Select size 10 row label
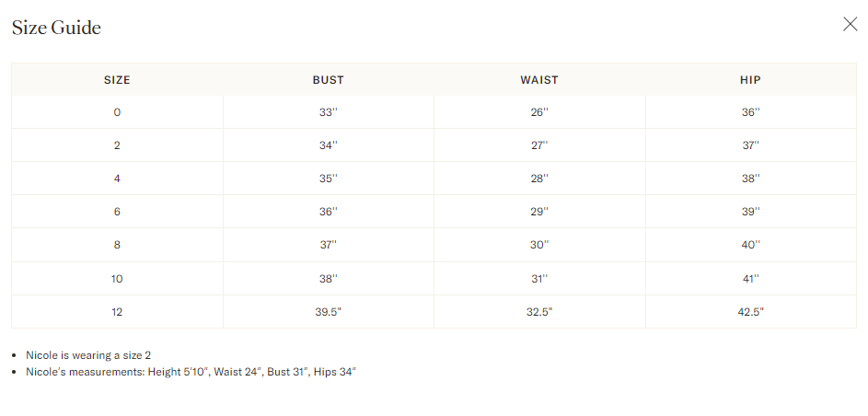 pos(117,278)
